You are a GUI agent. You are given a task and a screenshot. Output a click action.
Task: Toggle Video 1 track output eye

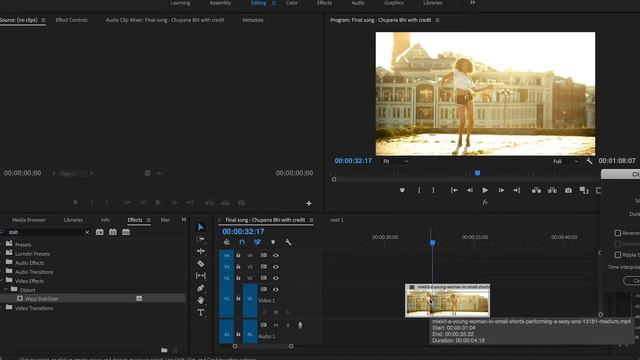point(276,289)
